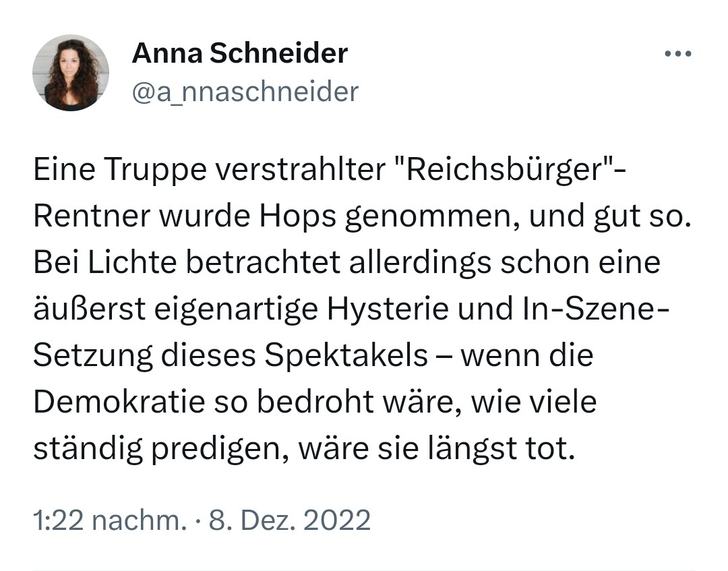
Task: Click the word "bedroht" in the tweet
Action: (315, 402)
